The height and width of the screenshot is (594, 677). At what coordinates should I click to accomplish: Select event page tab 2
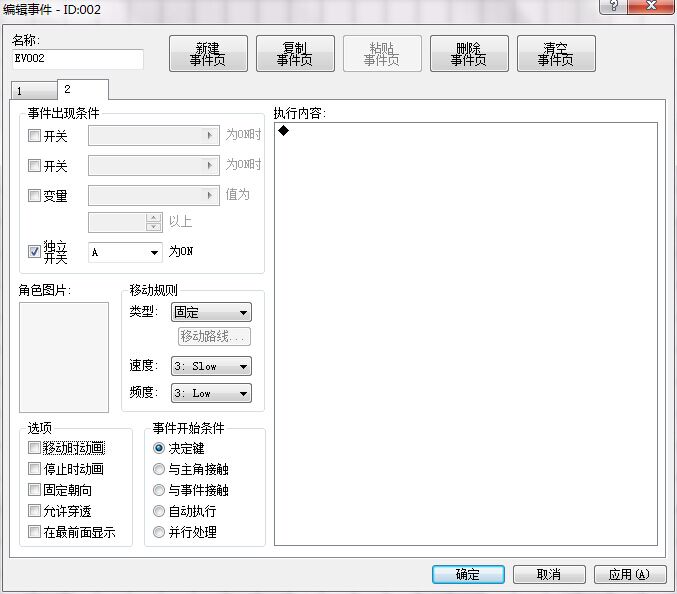point(83,89)
